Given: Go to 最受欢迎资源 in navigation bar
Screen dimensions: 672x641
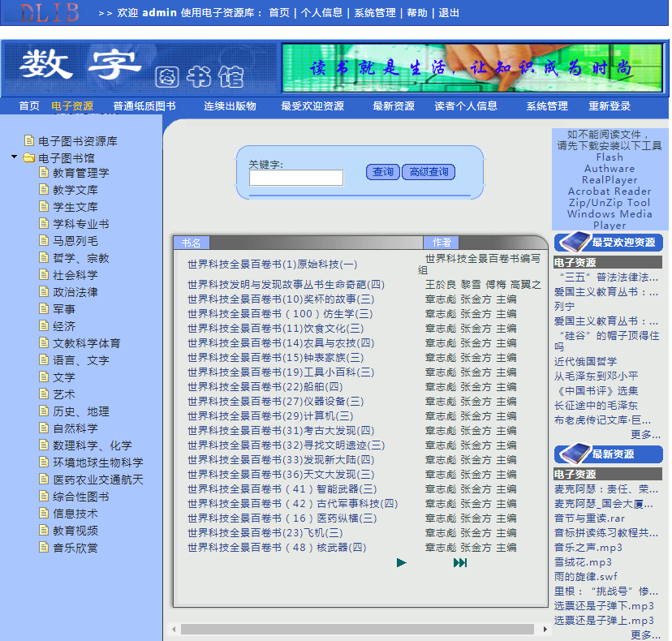Looking at the screenshot, I should click(x=312, y=106).
